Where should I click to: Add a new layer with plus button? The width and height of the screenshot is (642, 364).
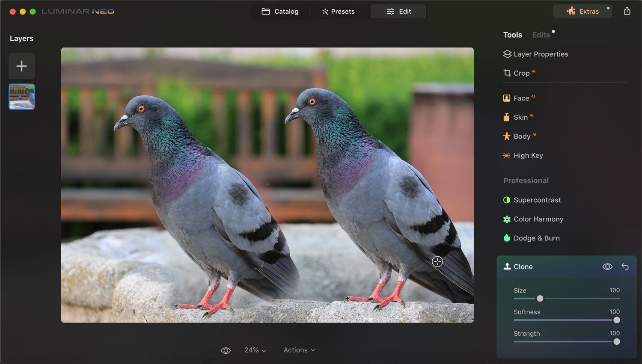coord(21,66)
